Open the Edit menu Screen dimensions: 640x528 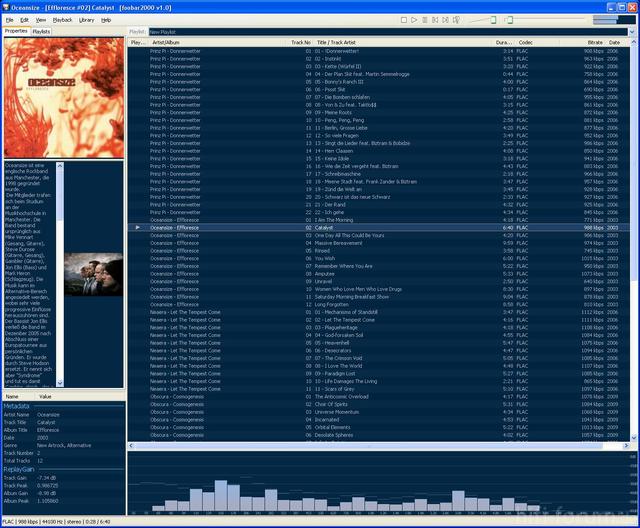click(x=24, y=20)
